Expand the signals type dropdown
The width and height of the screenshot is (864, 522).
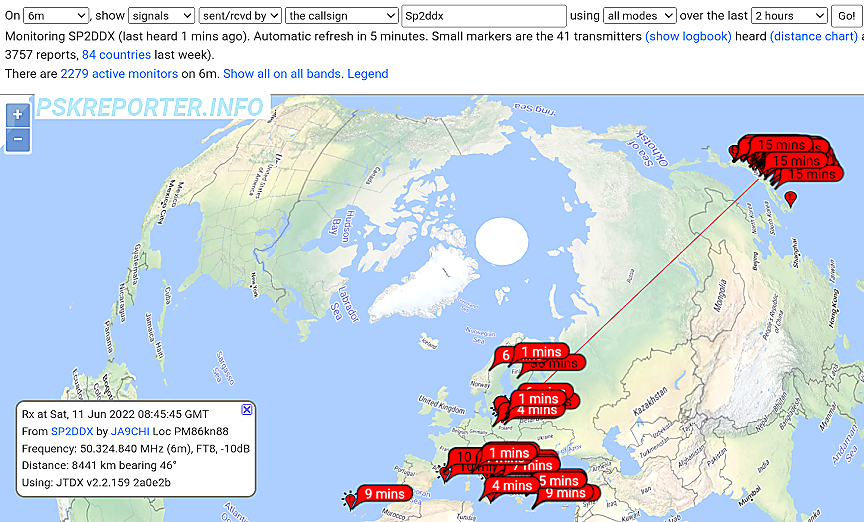[x=162, y=16]
